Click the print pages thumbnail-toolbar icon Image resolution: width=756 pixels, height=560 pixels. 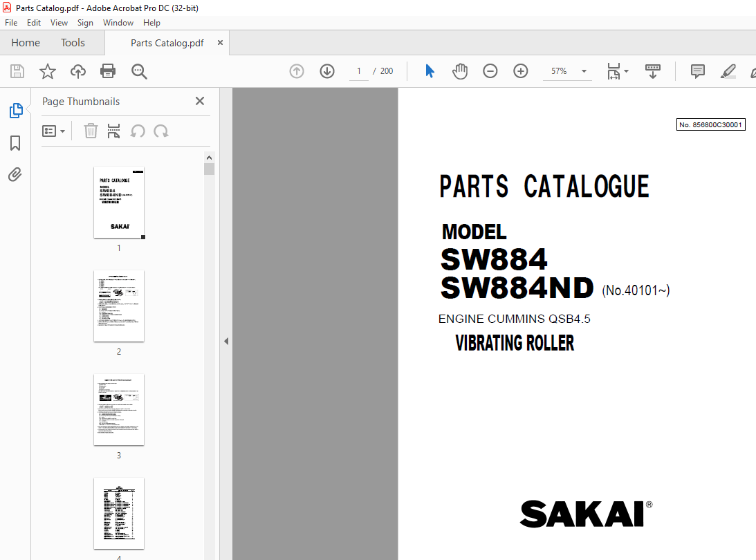pyautogui.click(x=113, y=131)
